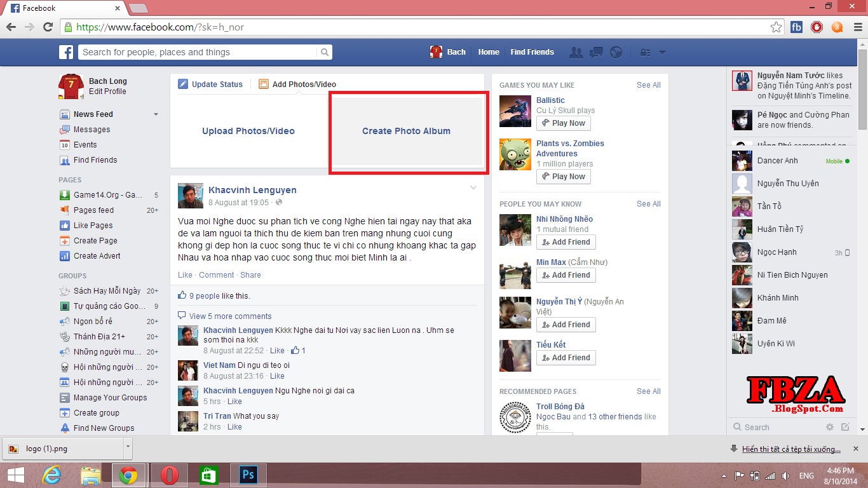Bookmark this page with the star icon
This screenshot has height=488, width=868.
(x=776, y=27)
